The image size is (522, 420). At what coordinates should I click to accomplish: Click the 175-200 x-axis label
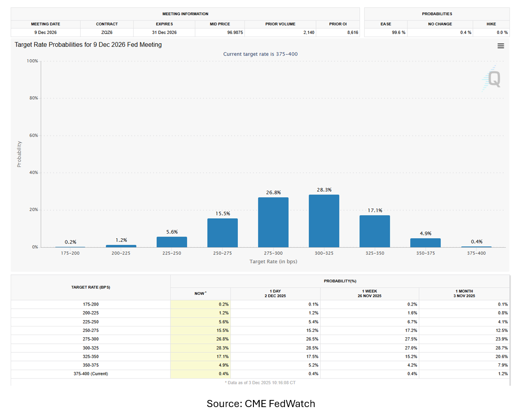pyautogui.click(x=70, y=253)
